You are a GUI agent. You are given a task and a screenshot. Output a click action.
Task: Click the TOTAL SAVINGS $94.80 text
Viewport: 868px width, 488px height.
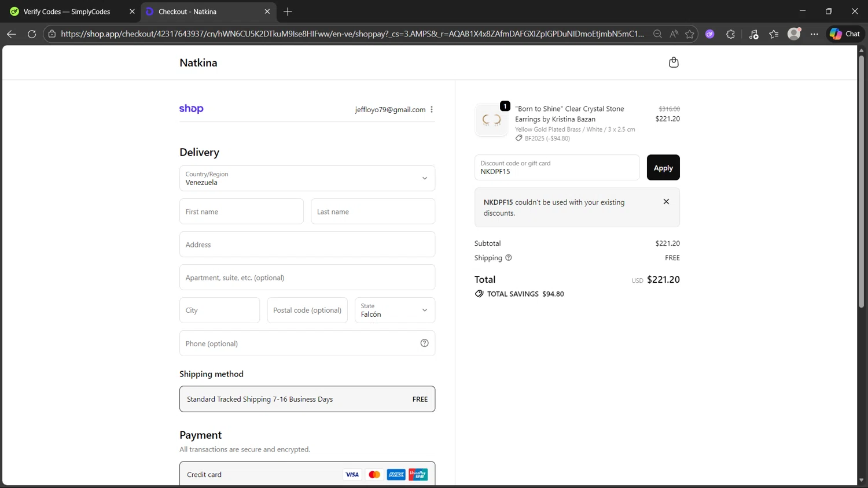(525, 294)
